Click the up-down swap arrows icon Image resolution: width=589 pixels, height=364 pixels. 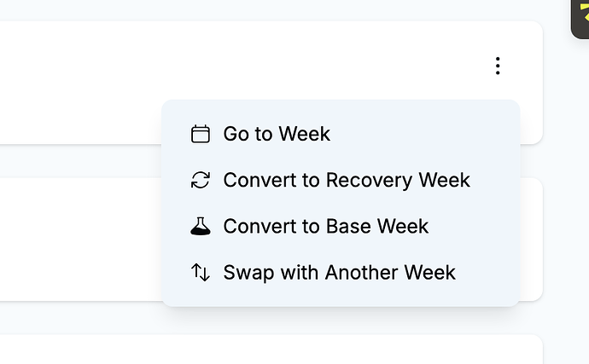click(x=201, y=272)
